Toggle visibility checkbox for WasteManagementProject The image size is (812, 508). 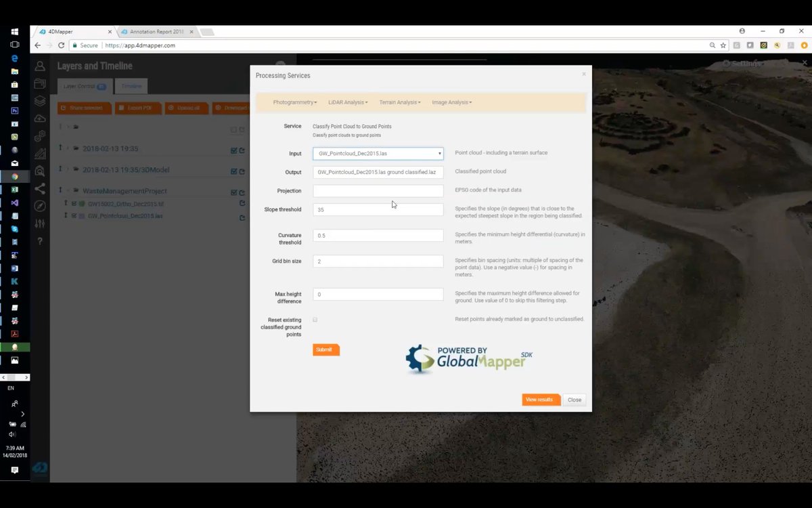(233, 192)
